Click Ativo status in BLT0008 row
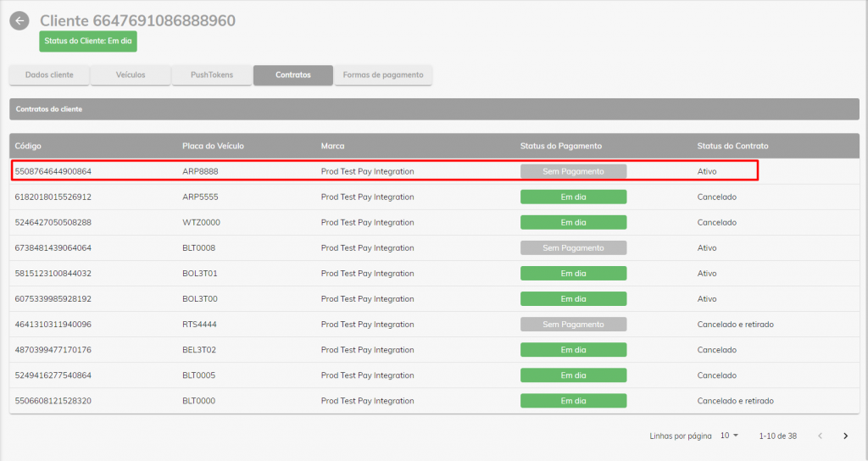The image size is (868, 461). tap(707, 248)
